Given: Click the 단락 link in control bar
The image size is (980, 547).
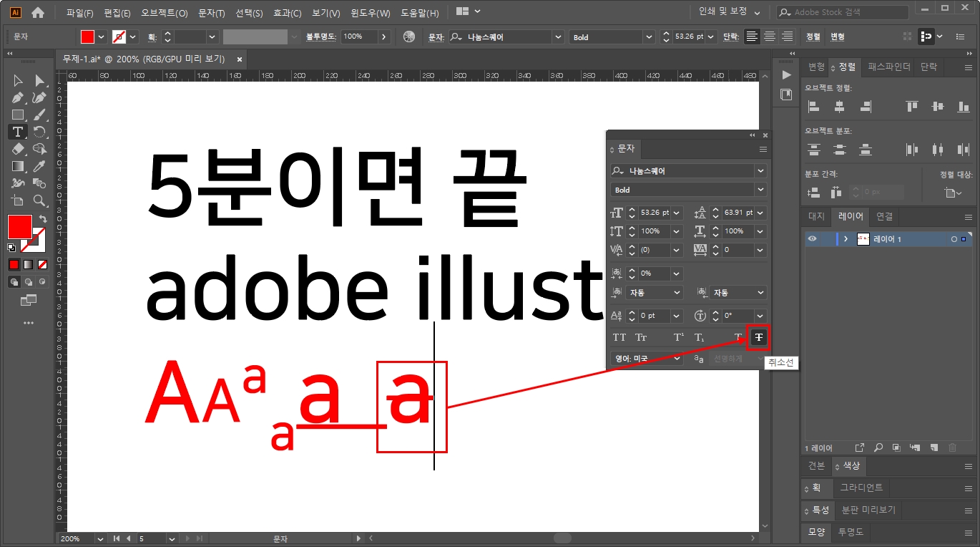Looking at the screenshot, I should pos(730,37).
